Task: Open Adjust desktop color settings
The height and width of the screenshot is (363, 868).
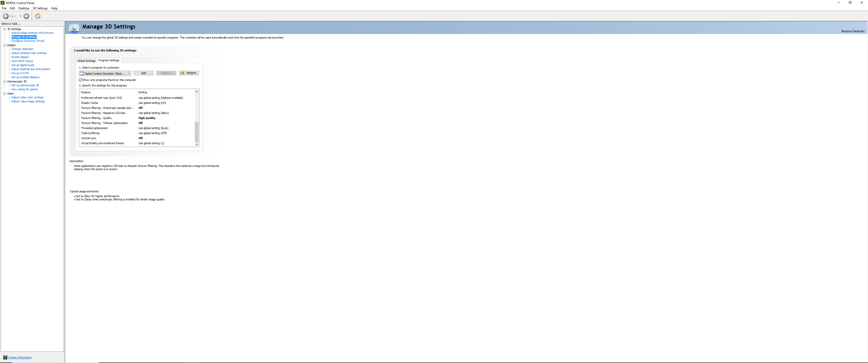Action: click(x=29, y=53)
